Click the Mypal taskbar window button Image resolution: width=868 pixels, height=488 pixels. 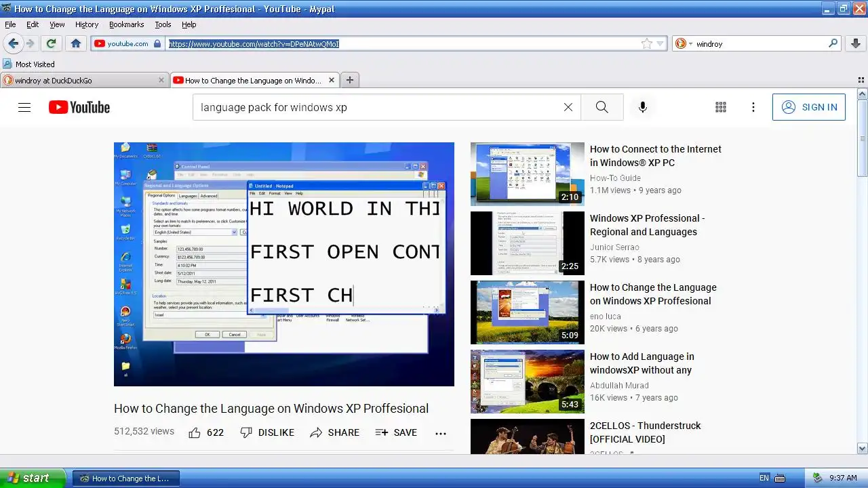[126, 478]
